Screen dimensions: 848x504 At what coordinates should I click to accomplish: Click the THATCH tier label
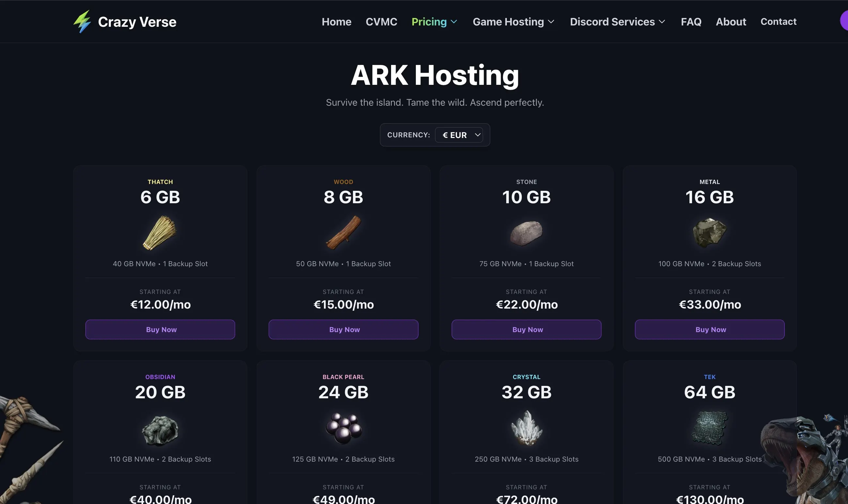(160, 182)
